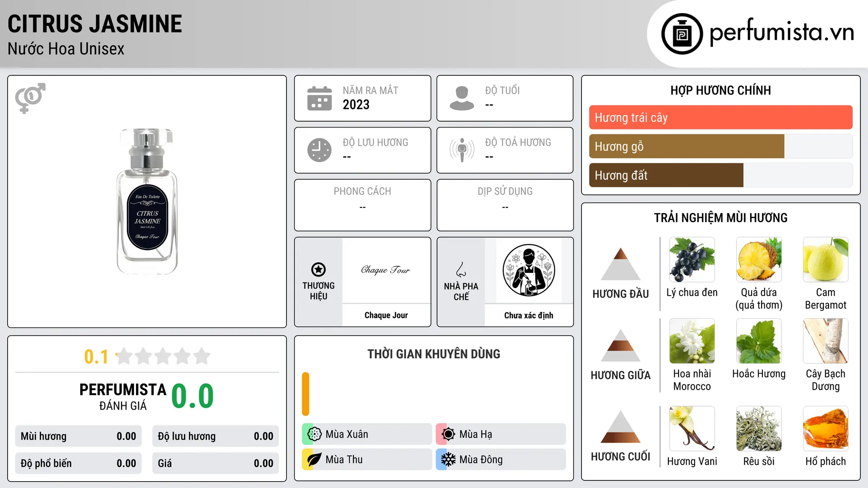Click the HƯƠNG GIỮA label

click(620, 375)
